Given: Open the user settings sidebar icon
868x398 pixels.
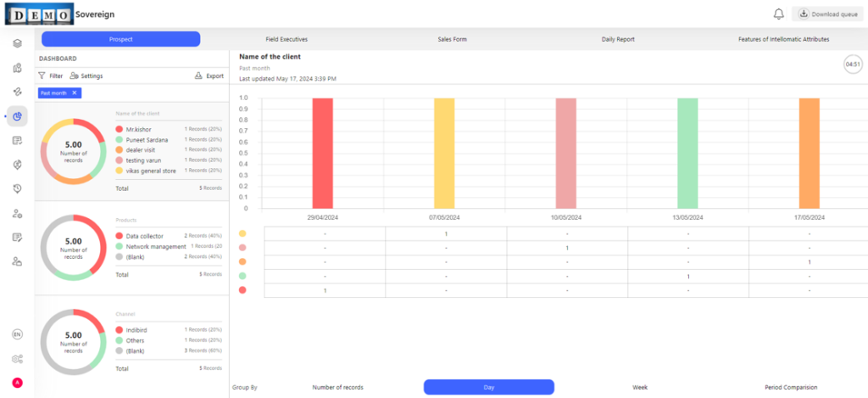Looking at the screenshot, I should (17, 213).
